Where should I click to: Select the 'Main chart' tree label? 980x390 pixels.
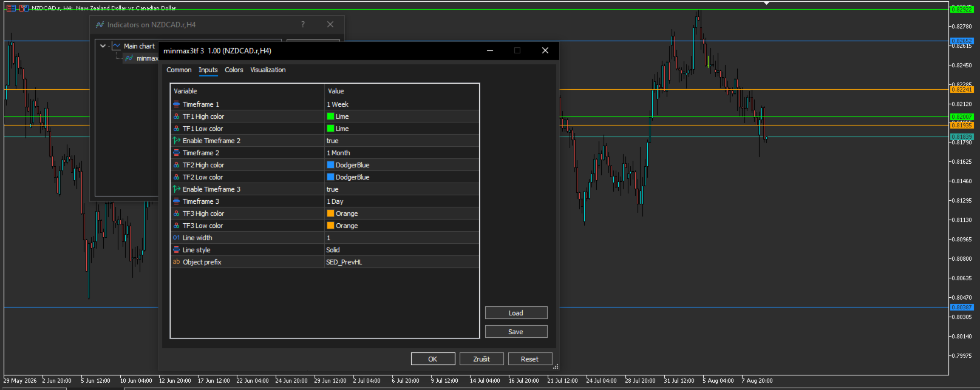click(139, 46)
